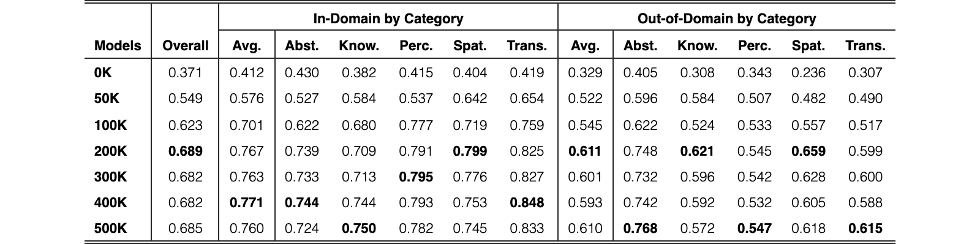Click the bold 0.771 in-domain average

point(247,202)
